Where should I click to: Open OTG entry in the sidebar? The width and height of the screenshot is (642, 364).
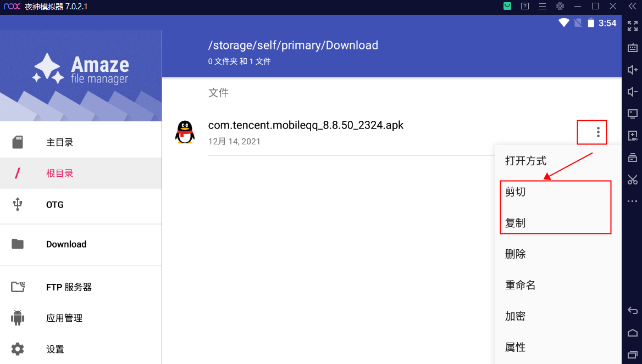(x=81, y=204)
